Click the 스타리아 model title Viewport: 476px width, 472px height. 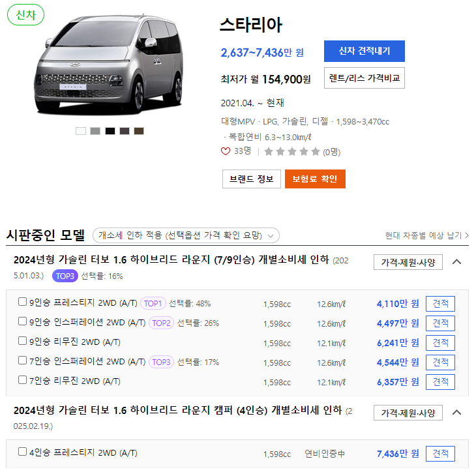(x=251, y=25)
